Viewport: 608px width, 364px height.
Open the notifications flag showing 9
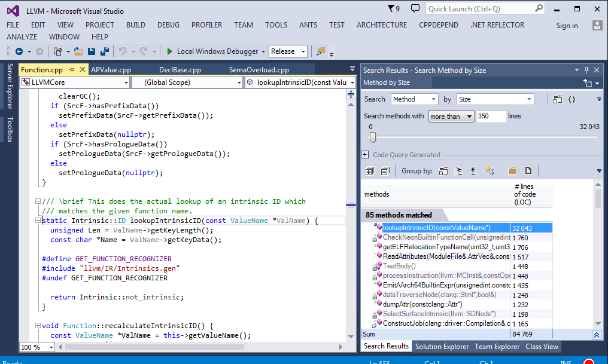394,8
